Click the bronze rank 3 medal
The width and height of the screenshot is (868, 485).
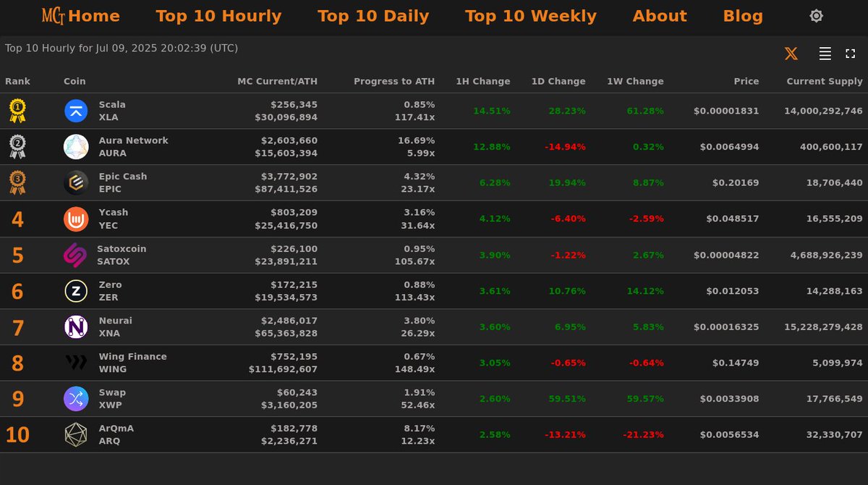17,182
